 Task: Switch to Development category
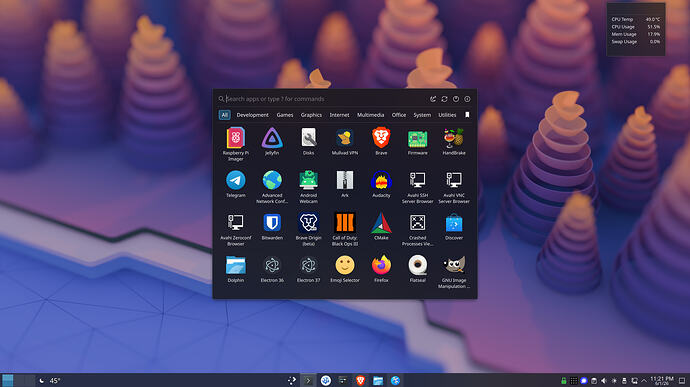(252, 115)
